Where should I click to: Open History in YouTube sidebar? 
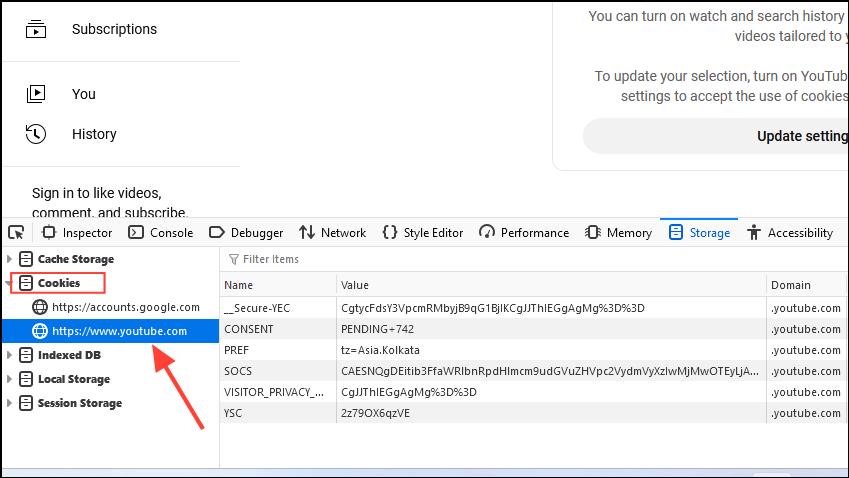coord(94,134)
